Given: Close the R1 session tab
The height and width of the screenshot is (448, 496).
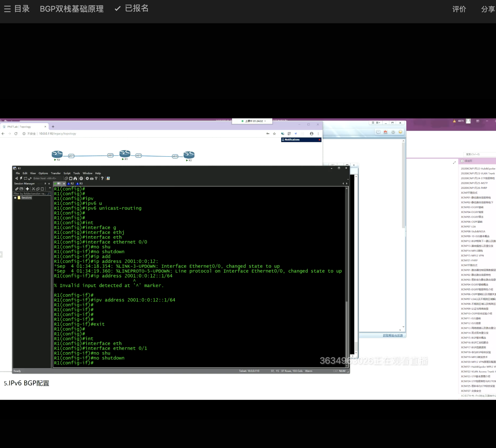Looking at the screenshot, I should (64, 183).
